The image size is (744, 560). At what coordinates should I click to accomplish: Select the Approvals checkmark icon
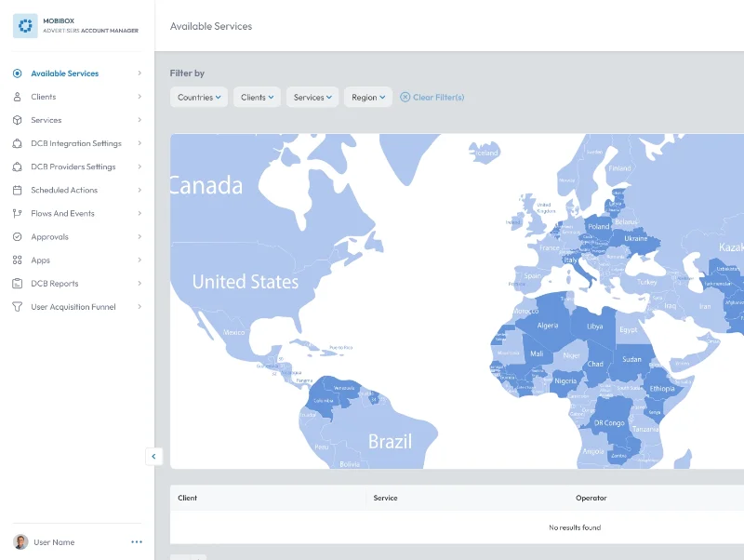20,236
